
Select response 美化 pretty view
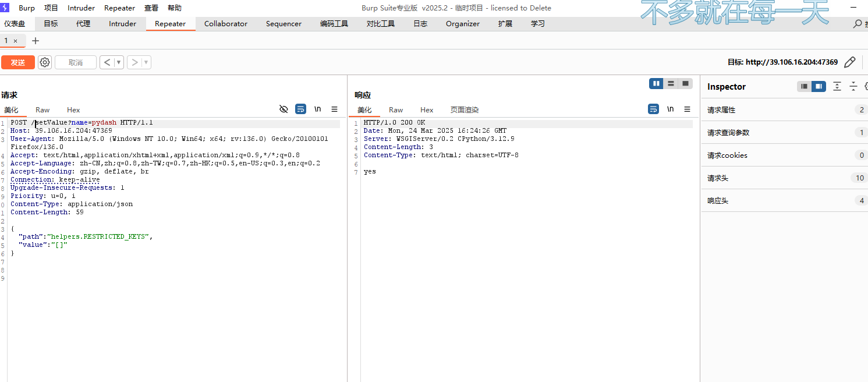pos(364,109)
